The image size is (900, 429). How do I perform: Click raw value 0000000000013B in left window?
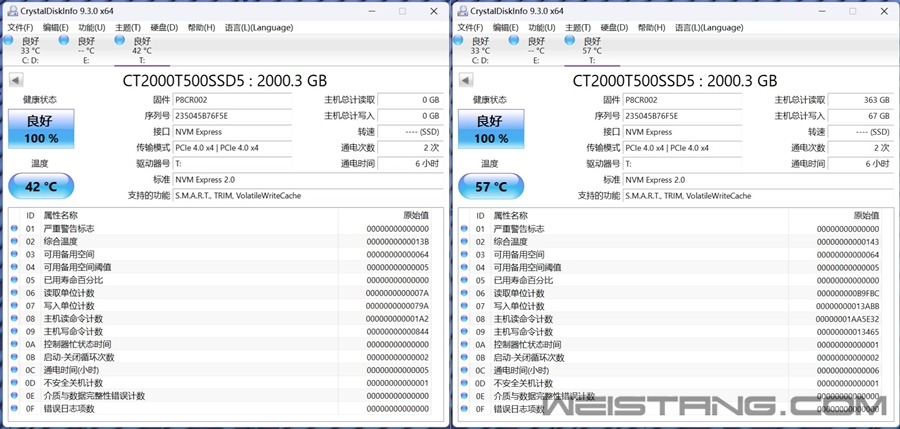click(x=397, y=241)
